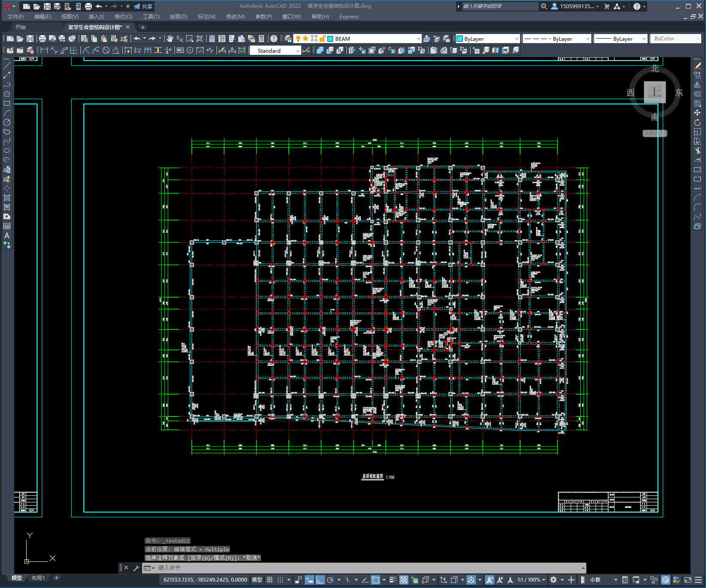Image resolution: width=706 pixels, height=588 pixels.
Task: Click the customize wrench icon on command line
Action: pos(136,568)
